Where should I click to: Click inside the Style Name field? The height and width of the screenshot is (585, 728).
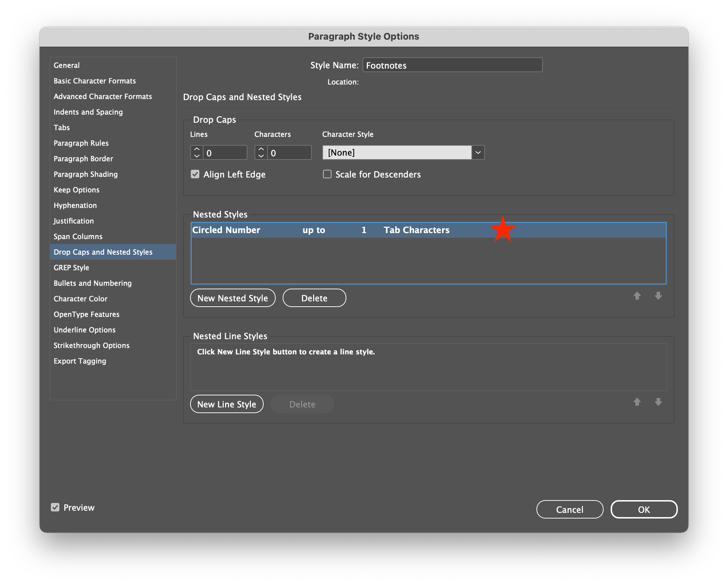pyautogui.click(x=452, y=65)
